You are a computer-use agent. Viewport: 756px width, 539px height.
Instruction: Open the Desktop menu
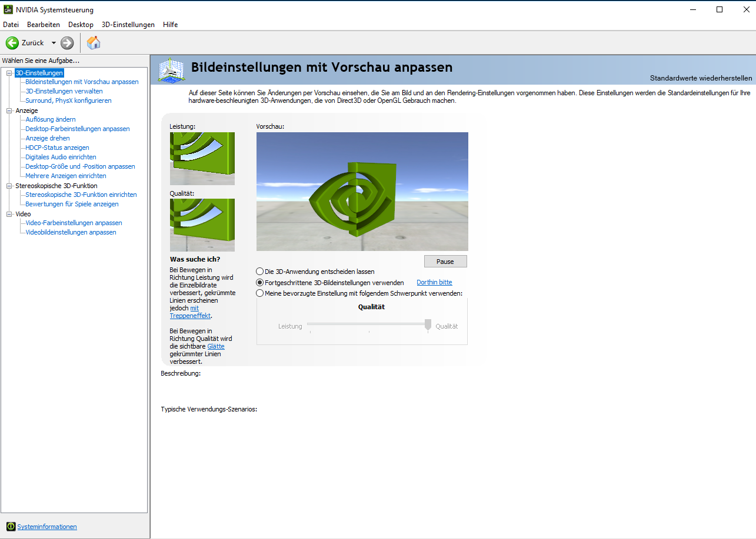pos(81,25)
